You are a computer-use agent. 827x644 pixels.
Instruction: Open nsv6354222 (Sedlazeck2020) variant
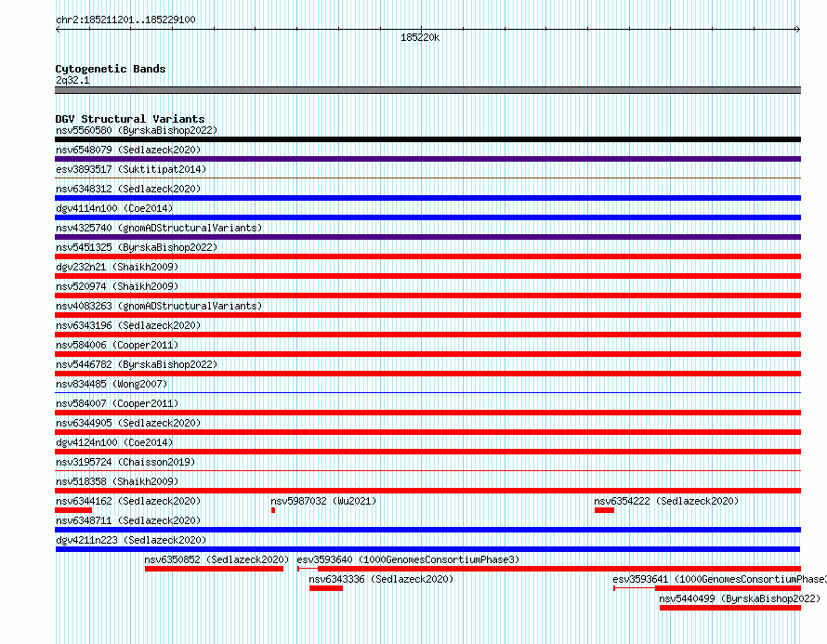(x=666, y=501)
